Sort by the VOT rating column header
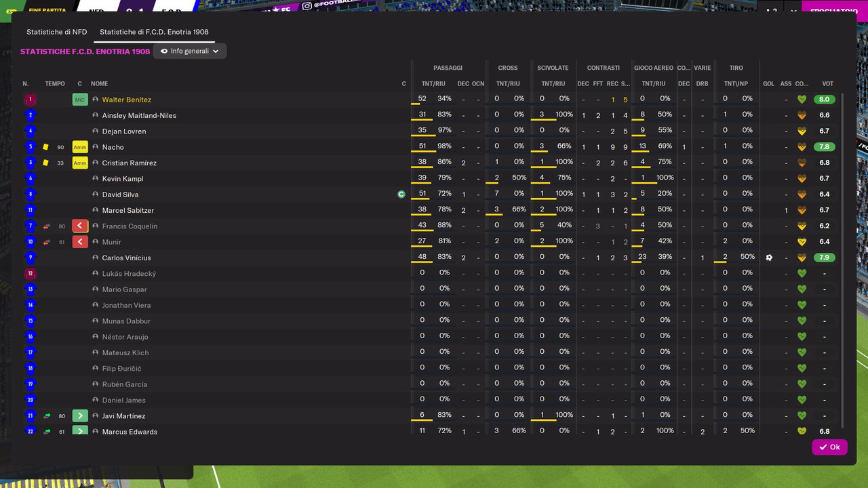Image resolution: width=868 pixels, height=488 pixels. click(827, 84)
